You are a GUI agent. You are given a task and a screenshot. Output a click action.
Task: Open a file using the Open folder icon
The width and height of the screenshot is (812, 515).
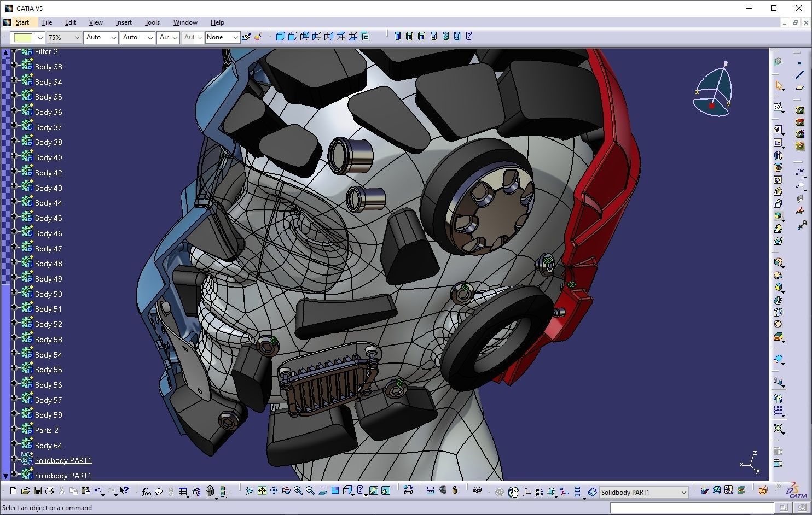coord(25,491)
